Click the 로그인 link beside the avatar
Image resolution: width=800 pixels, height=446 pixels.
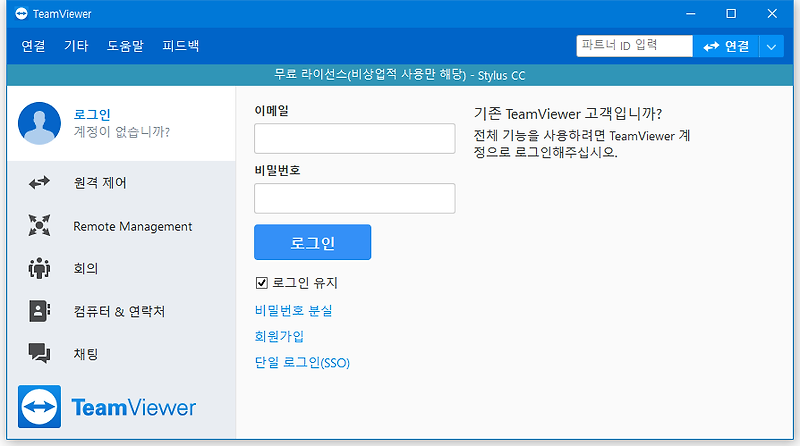point(92,114)
